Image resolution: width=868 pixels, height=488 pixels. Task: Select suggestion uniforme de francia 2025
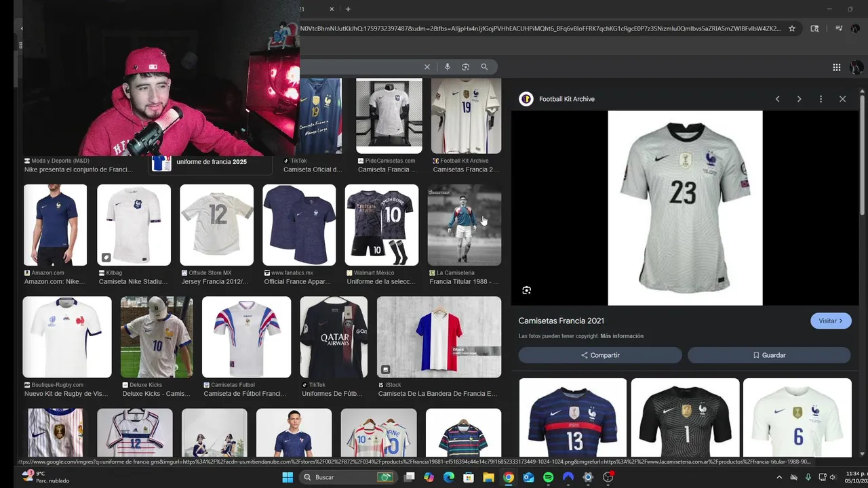pos(210,163)
